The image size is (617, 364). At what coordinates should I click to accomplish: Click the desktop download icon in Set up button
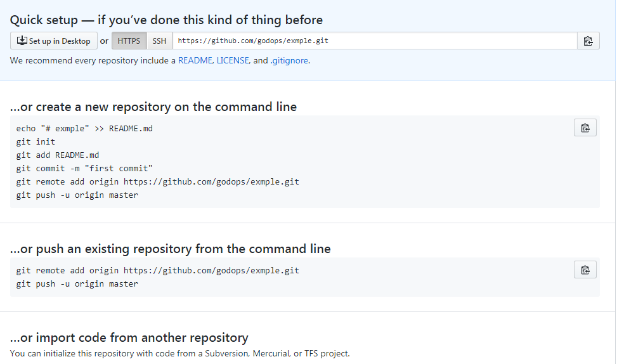pyautogui.click(x=22, y=41)
